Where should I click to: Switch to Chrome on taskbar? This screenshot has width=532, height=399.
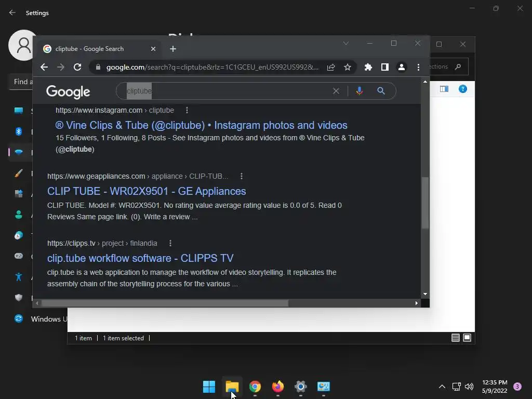255,387
